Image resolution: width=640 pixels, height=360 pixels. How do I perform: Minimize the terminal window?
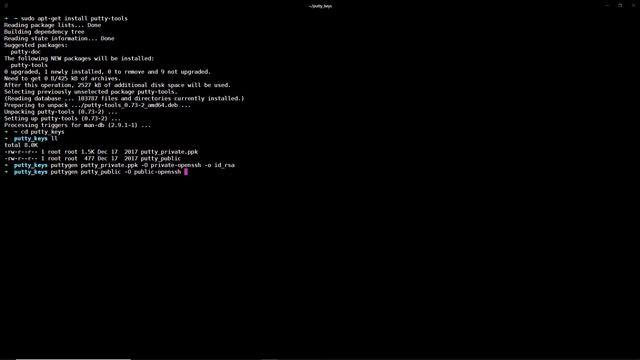[607, 6]
